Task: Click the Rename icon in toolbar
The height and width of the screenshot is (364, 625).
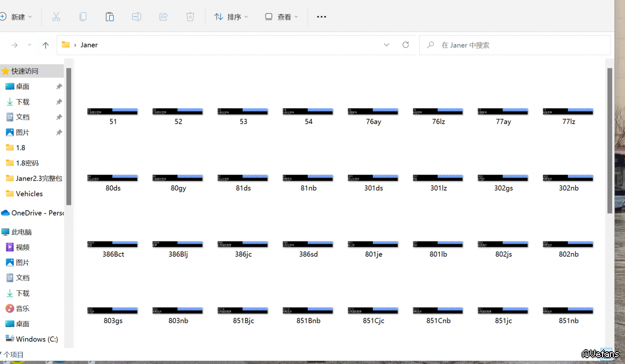Action: tap(137, 17)
